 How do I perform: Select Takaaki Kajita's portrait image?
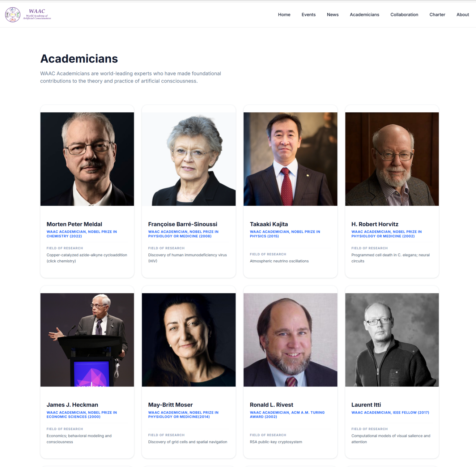290,159
